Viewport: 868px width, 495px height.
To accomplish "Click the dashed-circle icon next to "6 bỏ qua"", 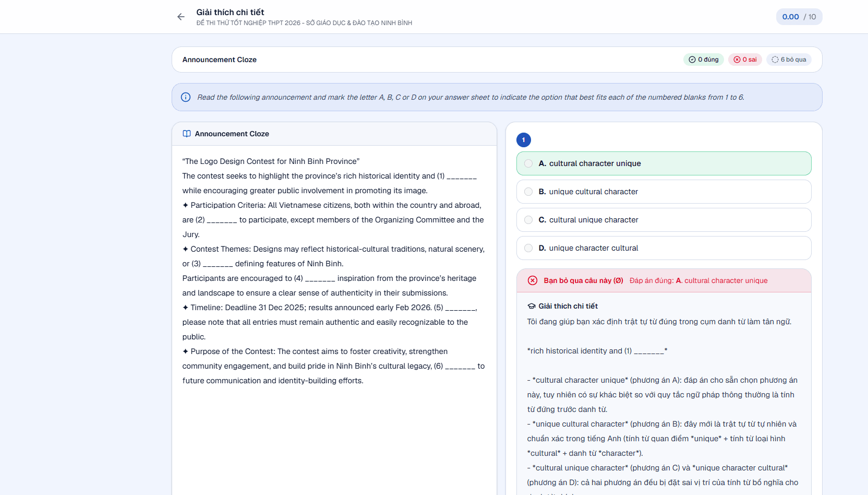I will (775, 60).
